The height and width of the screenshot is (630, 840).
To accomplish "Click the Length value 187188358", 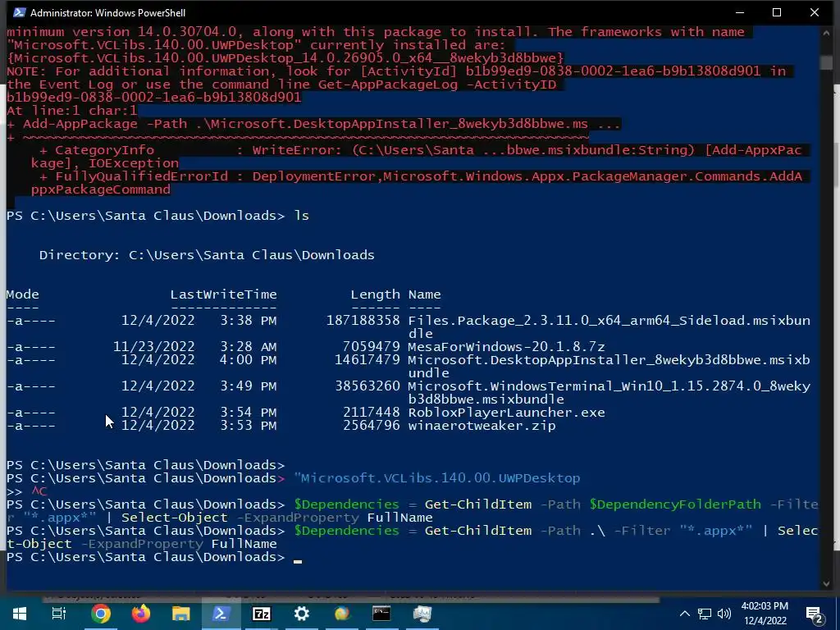I will click(363, 321).
